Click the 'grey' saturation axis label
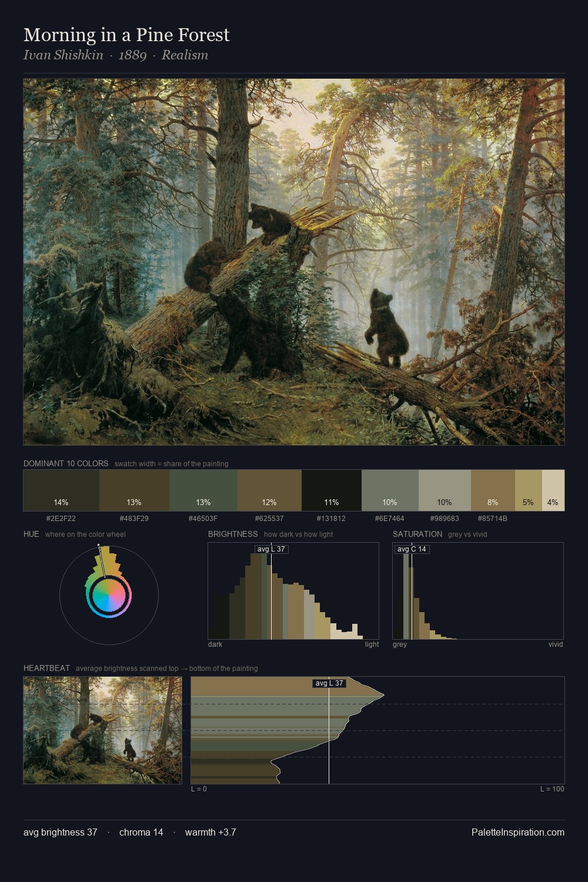 [x=400, y=644]
